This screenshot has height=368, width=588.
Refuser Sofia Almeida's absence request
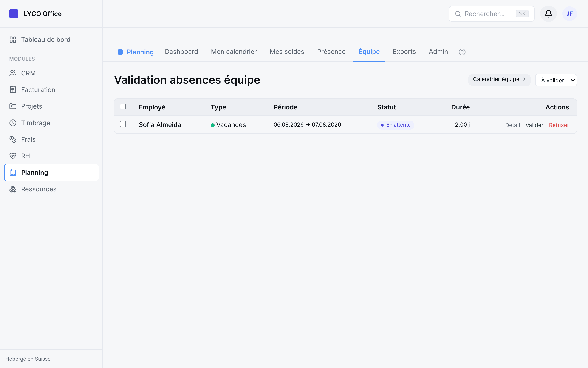tap(559, 125)
